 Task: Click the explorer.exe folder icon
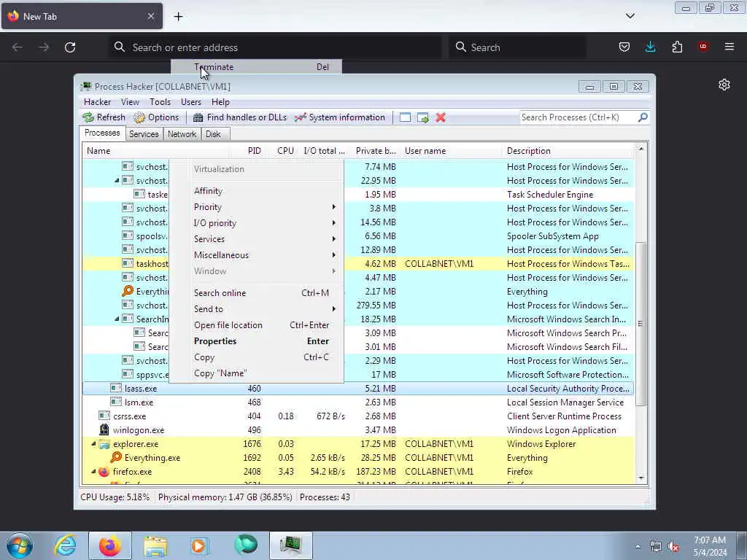point(104,444)
